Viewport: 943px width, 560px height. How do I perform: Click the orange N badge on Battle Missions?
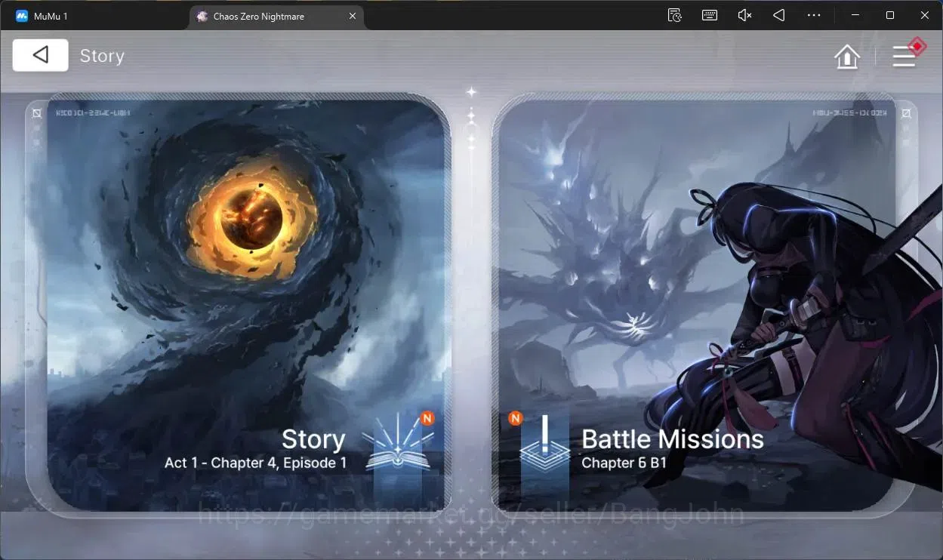click(516, 418)
